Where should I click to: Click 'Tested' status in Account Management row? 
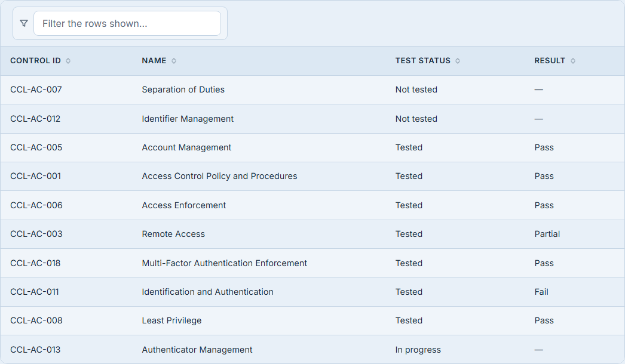point(409,147)
